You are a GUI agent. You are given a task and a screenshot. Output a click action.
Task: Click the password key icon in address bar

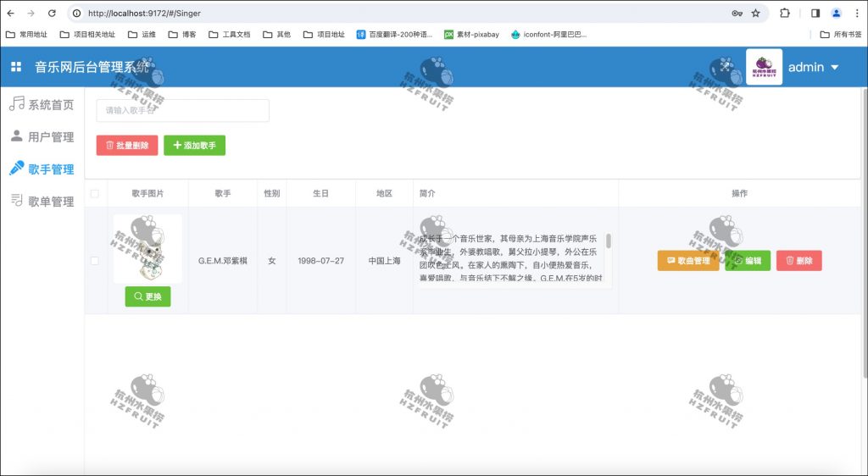pyautogui.click(x=737, y=14)
